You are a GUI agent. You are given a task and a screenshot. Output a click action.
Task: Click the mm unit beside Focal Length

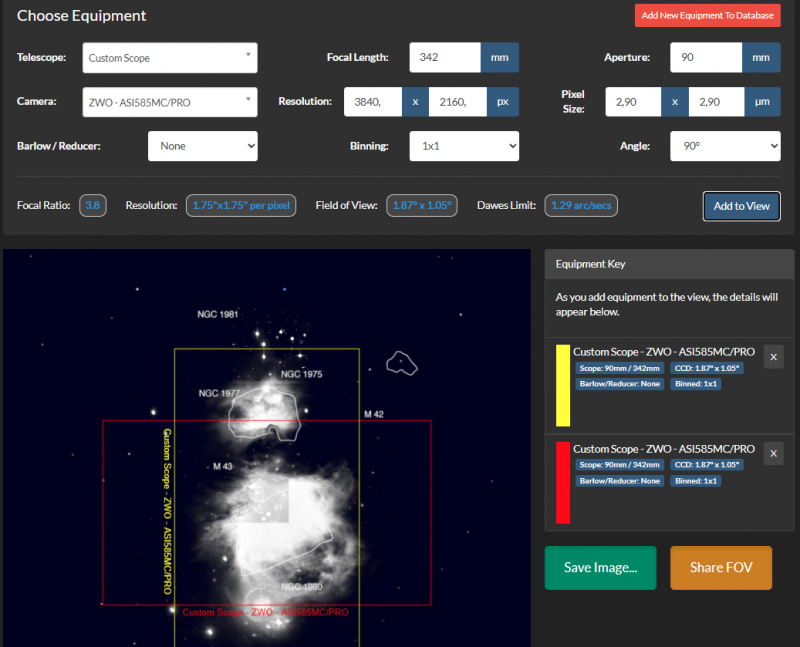pyautogui.click(x=499, y=57)
